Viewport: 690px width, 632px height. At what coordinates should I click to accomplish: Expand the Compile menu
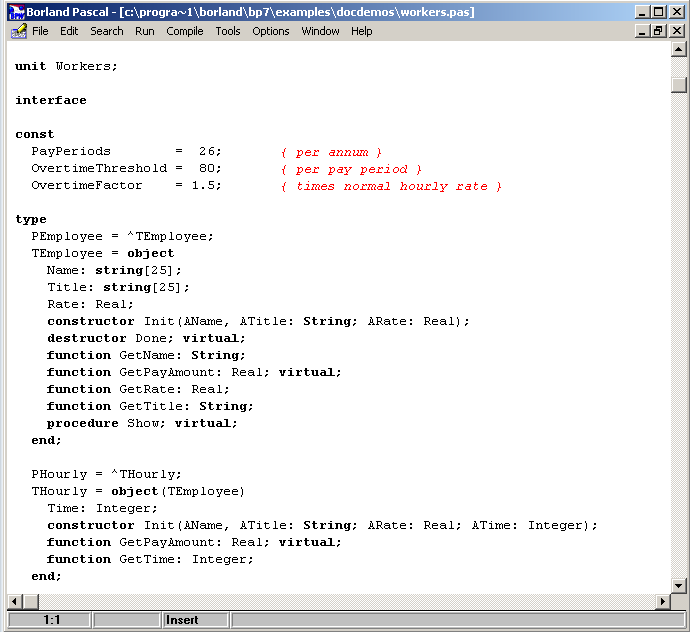click(x=185, y=31)
